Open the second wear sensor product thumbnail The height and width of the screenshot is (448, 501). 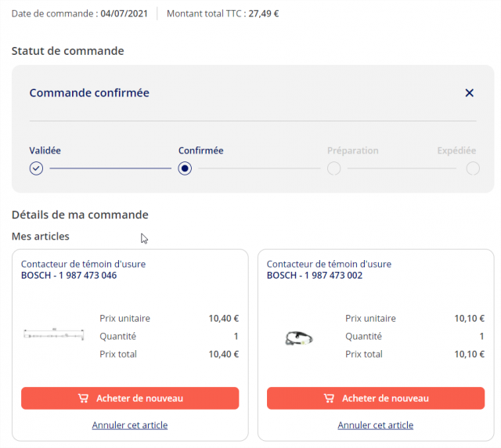pyautogui.click(x=299, y=338)
